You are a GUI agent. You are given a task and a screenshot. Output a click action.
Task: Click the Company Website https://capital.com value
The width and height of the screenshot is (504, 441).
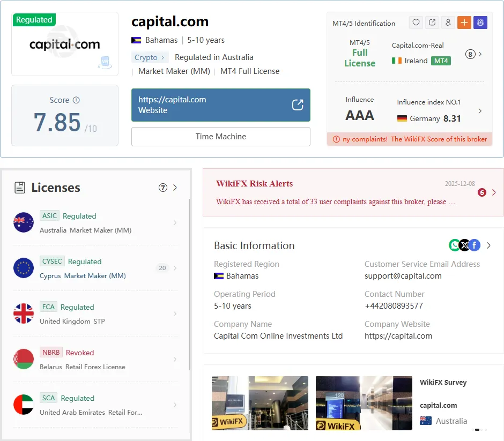(398, 336)
